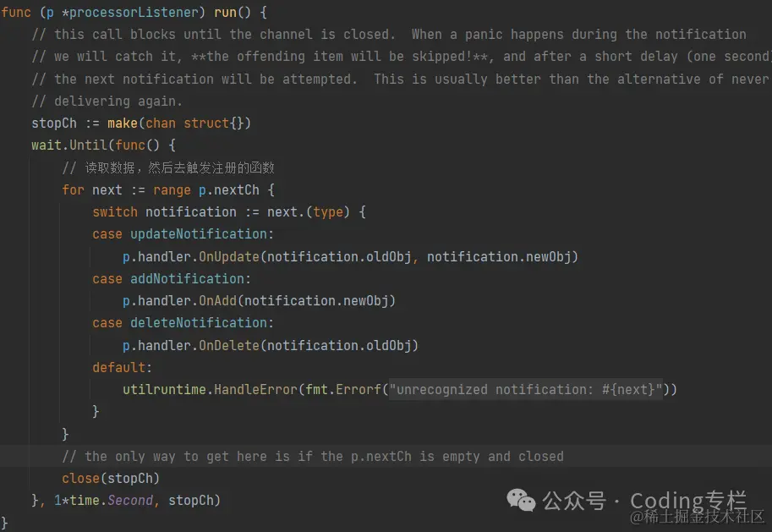Click the 'default:' keyword line

(x=122, y=367)
